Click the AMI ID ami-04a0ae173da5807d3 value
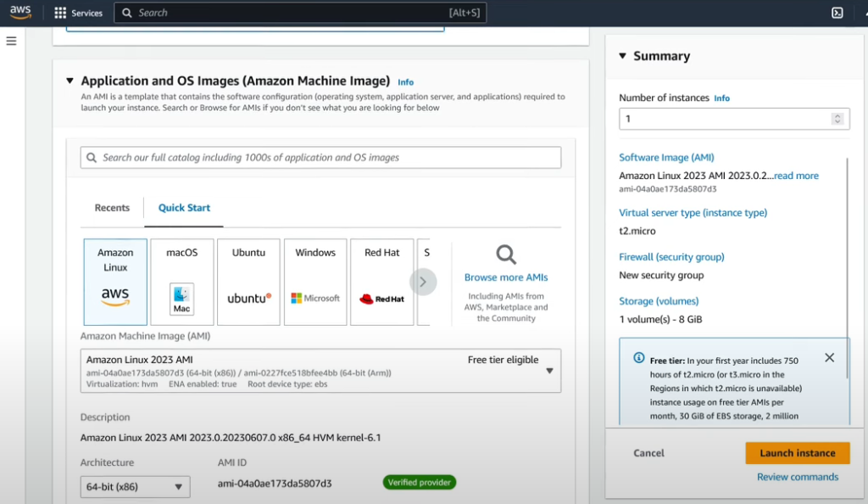868x504 pixels. coord(275,484)
